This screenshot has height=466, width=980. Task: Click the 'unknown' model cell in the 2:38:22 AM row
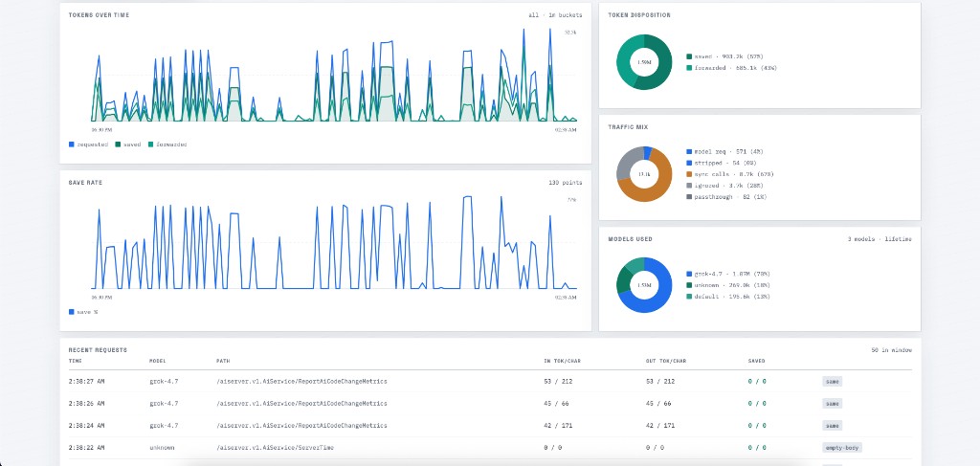pos(162,448)
